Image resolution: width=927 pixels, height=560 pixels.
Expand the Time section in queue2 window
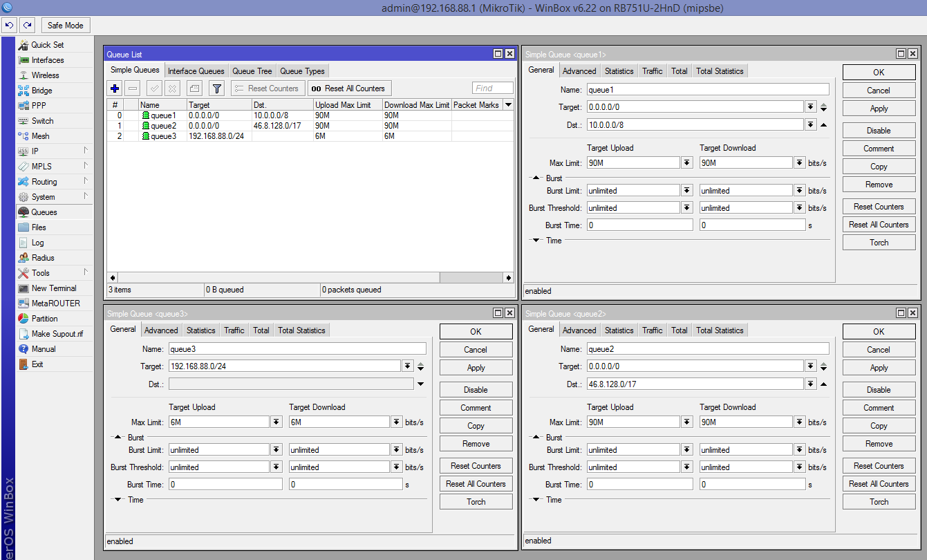click(x=536, y=500)
